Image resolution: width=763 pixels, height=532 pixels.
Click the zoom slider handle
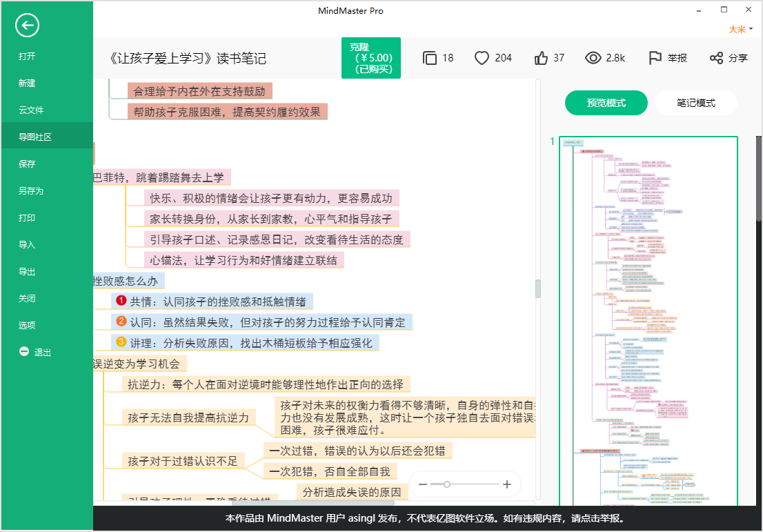pyautogui.click(x=447, y=484)
